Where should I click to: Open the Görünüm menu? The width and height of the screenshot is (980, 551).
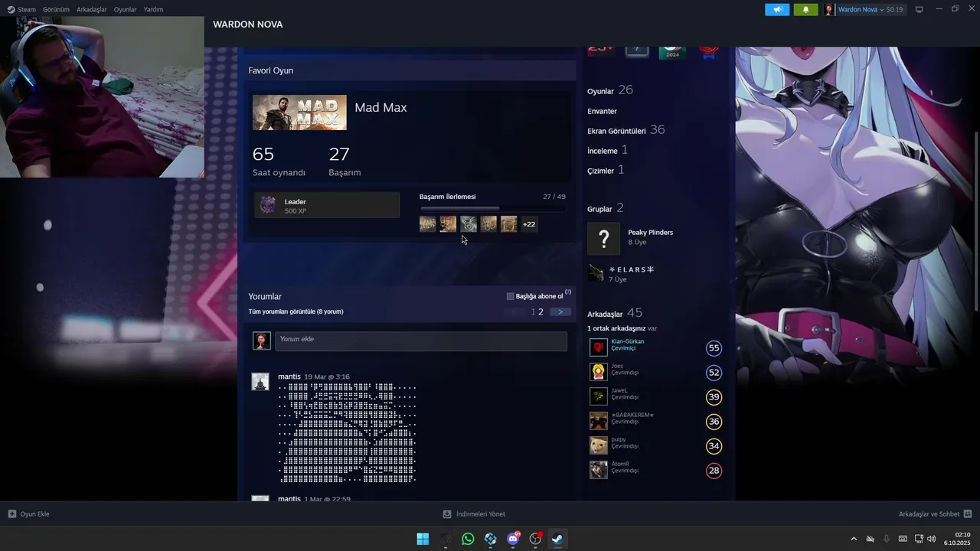pos(56,9)
